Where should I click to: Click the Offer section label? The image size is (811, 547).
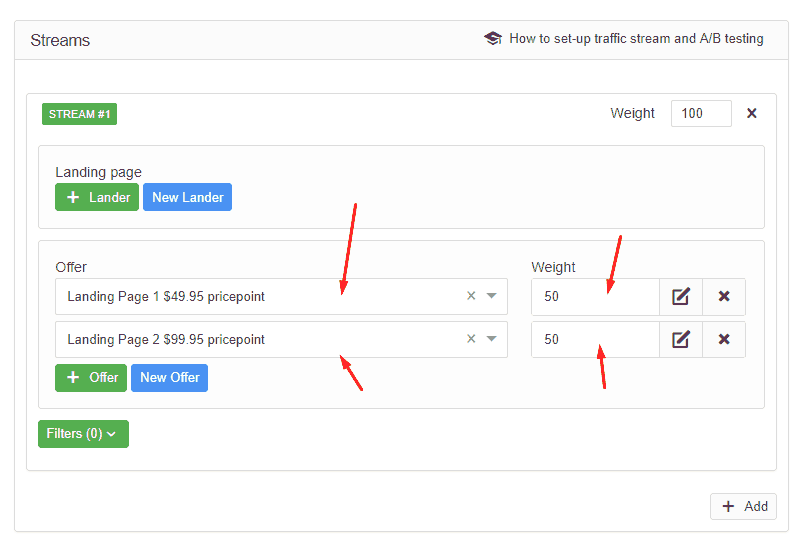pyautogui.click(x=71, y=267)
